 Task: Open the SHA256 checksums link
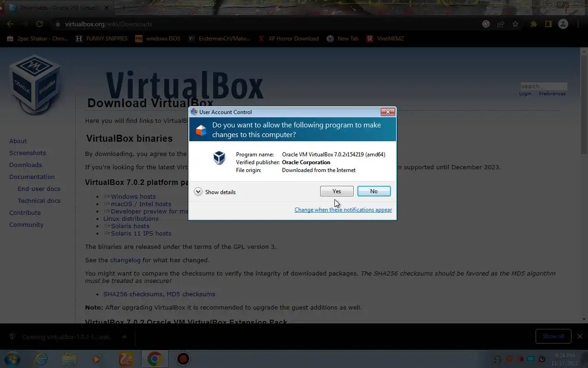(x=133, y=294)
